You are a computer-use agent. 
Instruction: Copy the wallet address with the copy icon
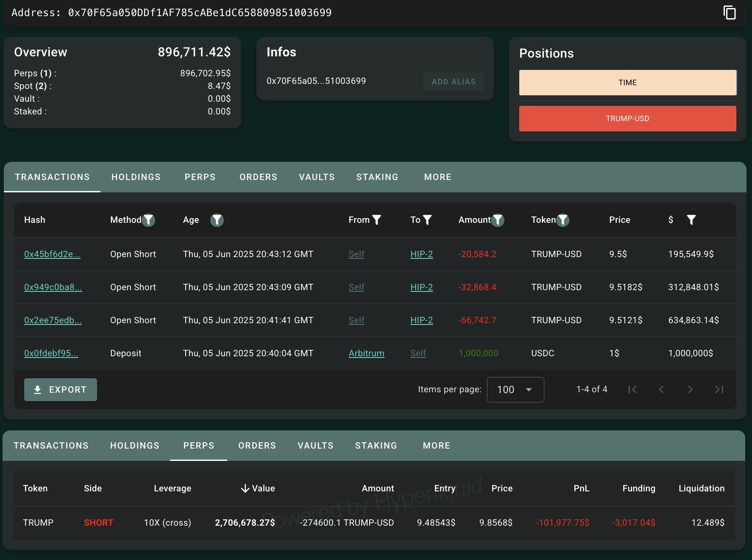729,13
